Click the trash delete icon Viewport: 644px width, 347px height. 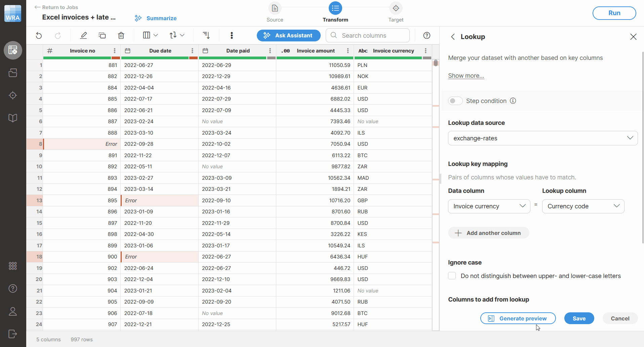[x=121, y=35]
